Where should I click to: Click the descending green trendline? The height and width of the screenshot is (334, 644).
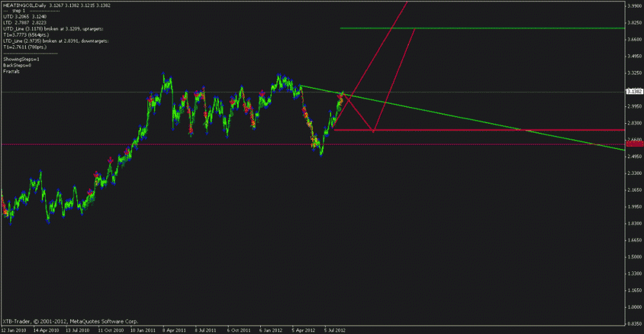click(483, 122)
